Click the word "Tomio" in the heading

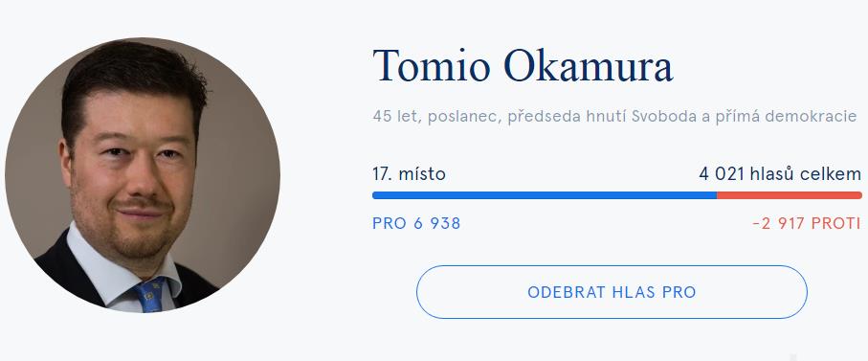click(432, 66)
